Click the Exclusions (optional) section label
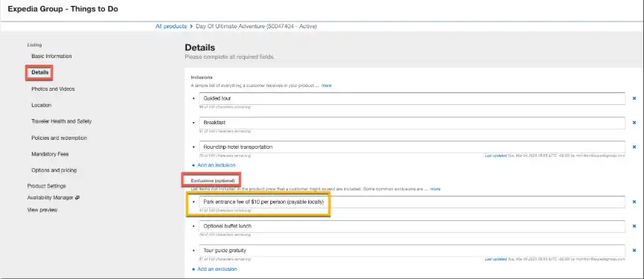644x279 pixels. [x=213, y=181]
